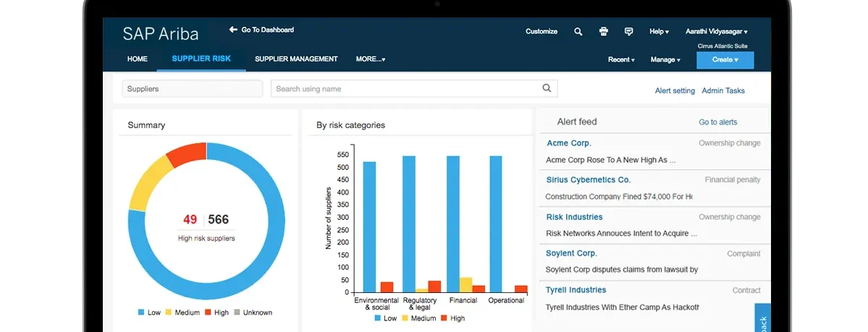Click the Customize button
This screenshot has width=868, height=332.
coord(542,32)
